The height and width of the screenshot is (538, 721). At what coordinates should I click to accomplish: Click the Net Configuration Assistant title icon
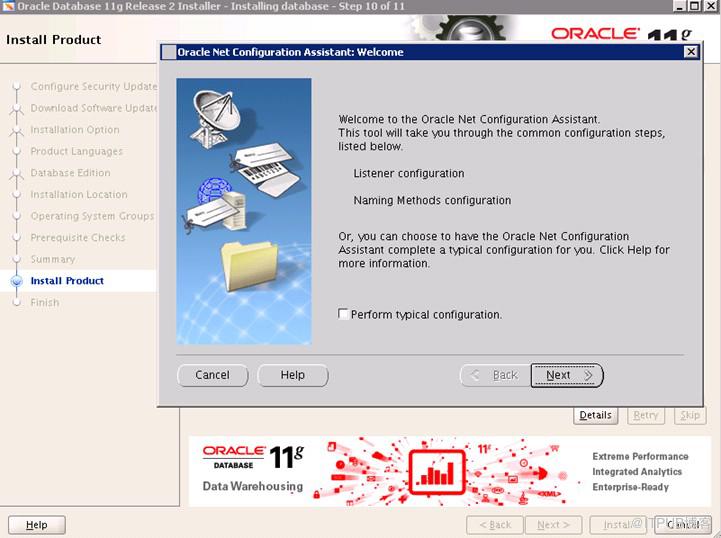coord(169,52)
